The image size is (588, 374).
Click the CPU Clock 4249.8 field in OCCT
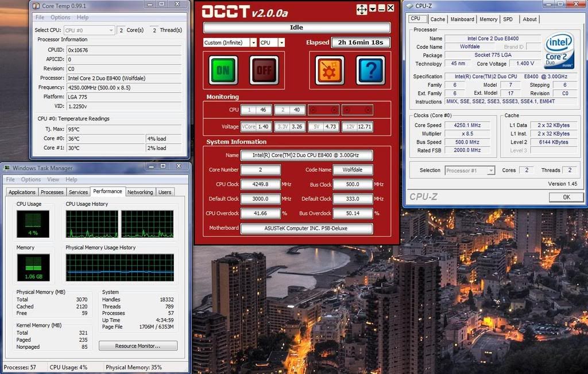[x=261, y=184]
